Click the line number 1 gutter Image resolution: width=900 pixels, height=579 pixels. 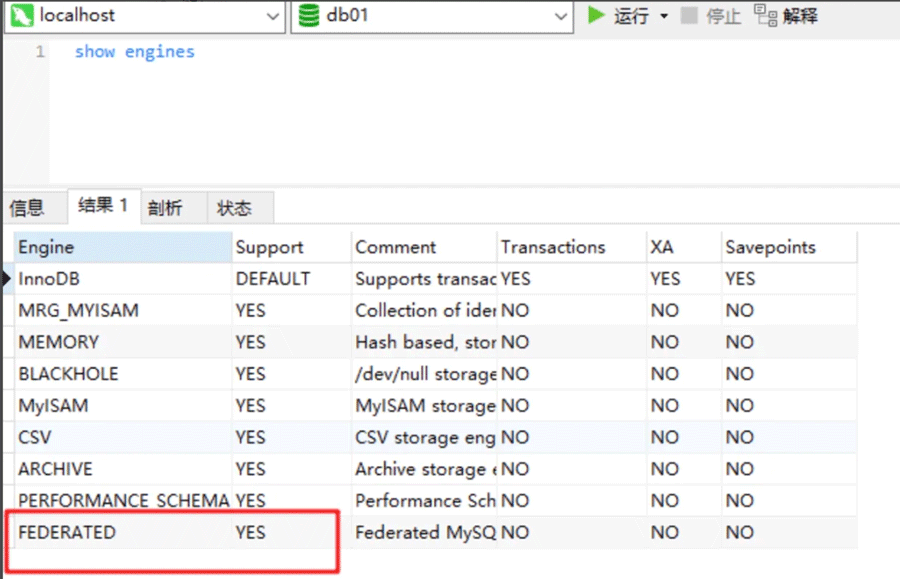40,52
